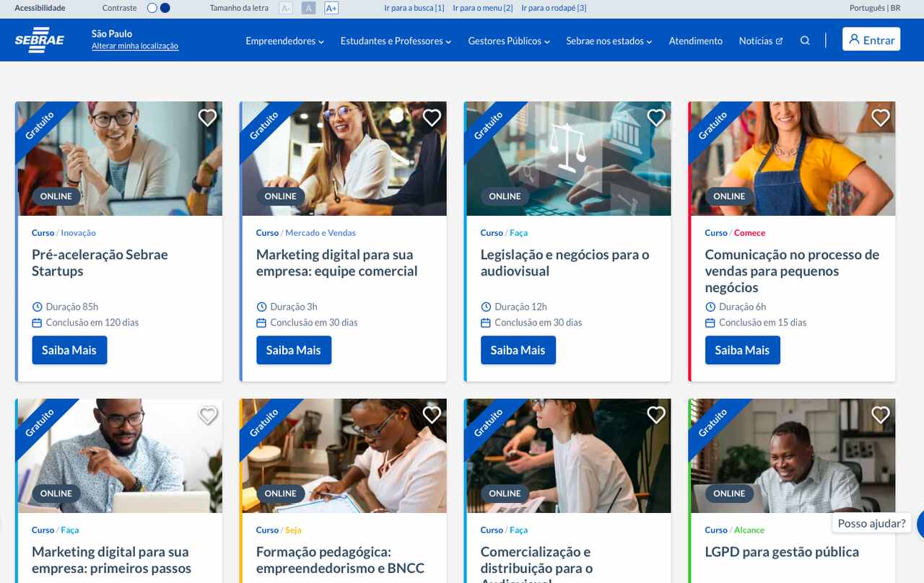The image size is (924, 583).
Task: Click title Pré-aceleração Sebrae Startups
Action: pos(100,263)
